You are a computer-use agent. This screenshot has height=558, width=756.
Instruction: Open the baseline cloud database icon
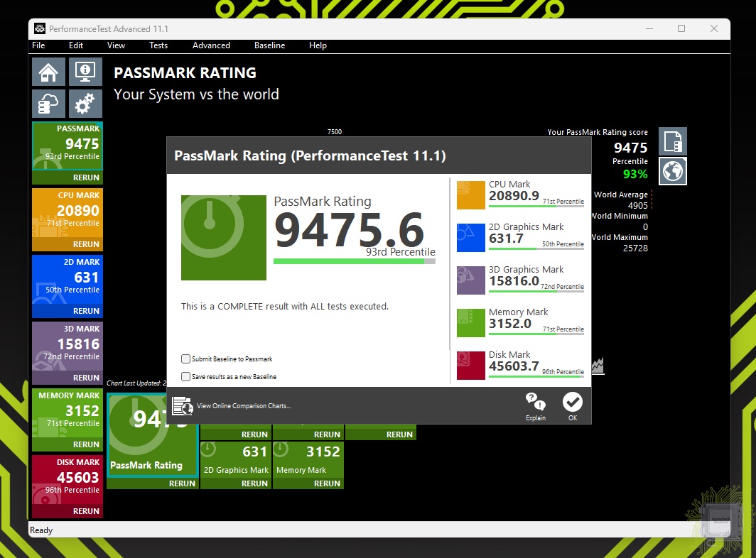click(x=49, y=104)
